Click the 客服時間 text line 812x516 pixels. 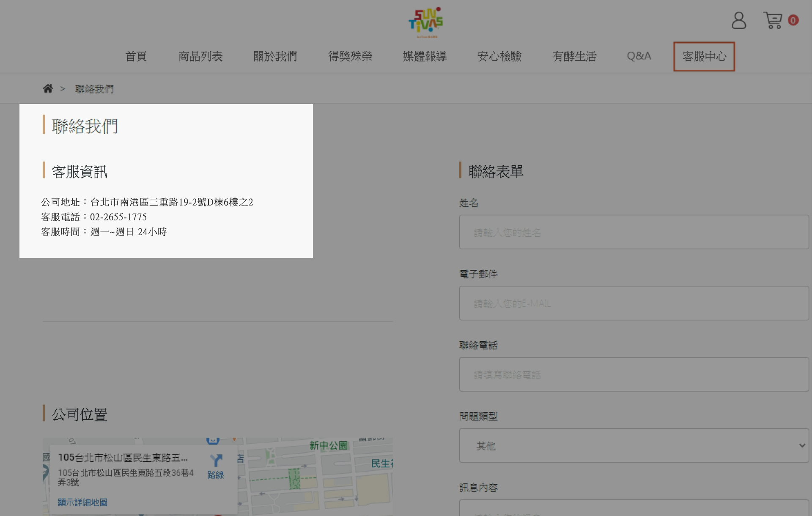[x=104, y=232]
